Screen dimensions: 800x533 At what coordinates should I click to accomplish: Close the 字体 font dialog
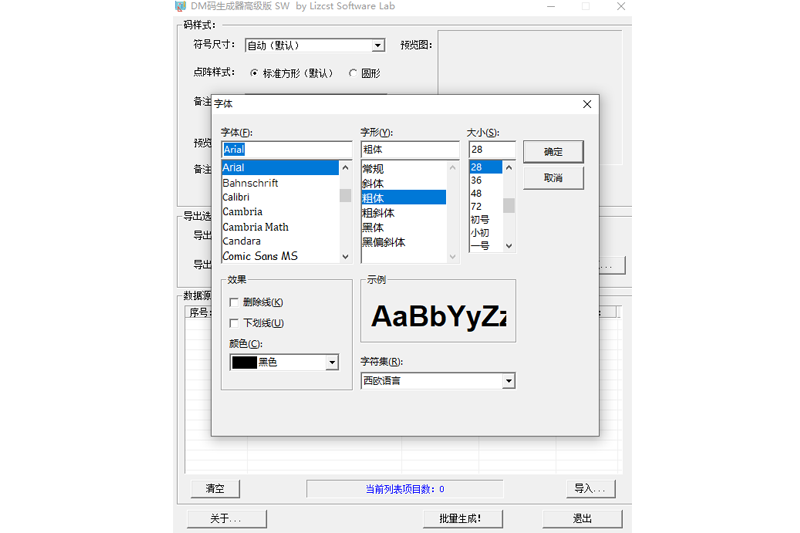coord(587,104)
